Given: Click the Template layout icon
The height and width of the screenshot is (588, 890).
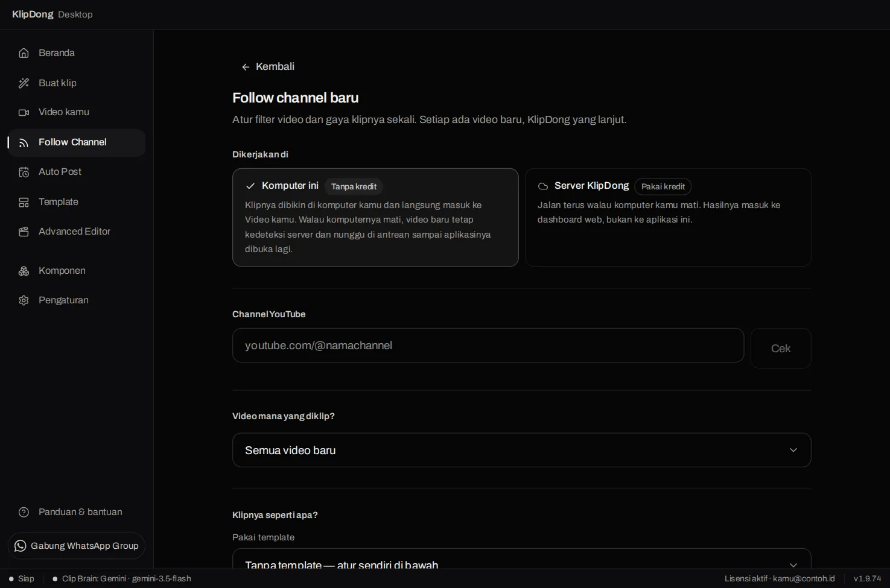Looking at the screenshot, I should click(x=24, y=202).
